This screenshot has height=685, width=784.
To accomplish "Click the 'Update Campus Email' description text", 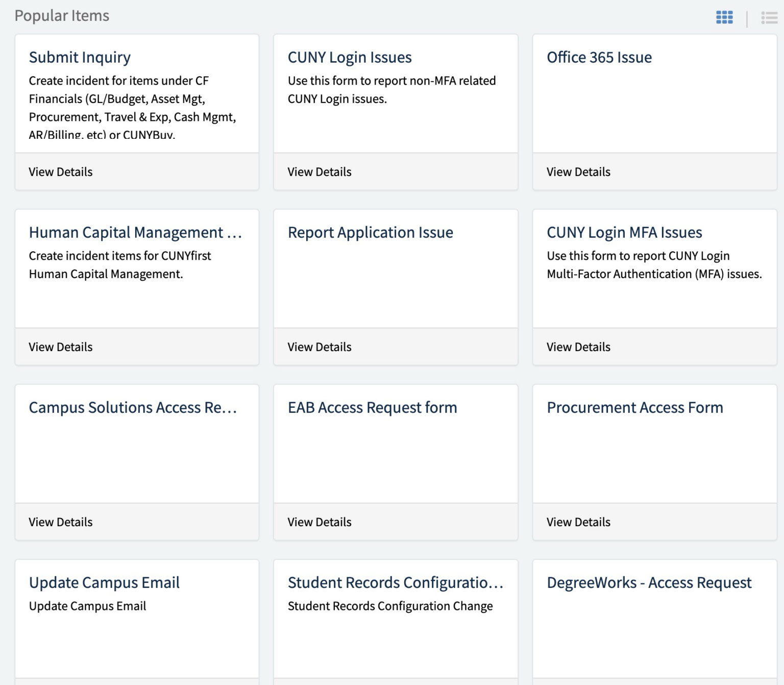I will pyautogui.click(x=87, y=606).
